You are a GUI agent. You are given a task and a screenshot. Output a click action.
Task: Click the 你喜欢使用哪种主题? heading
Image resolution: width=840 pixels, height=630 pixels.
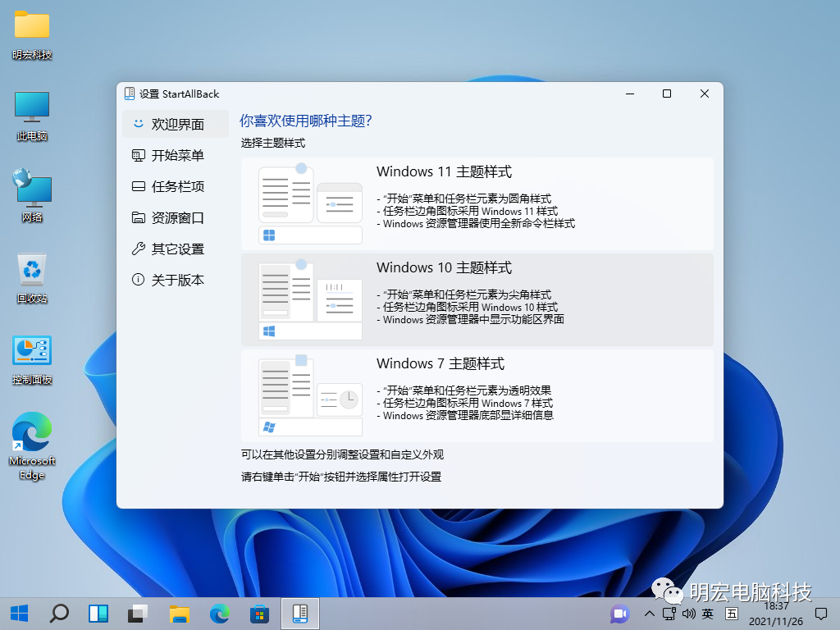305,121
